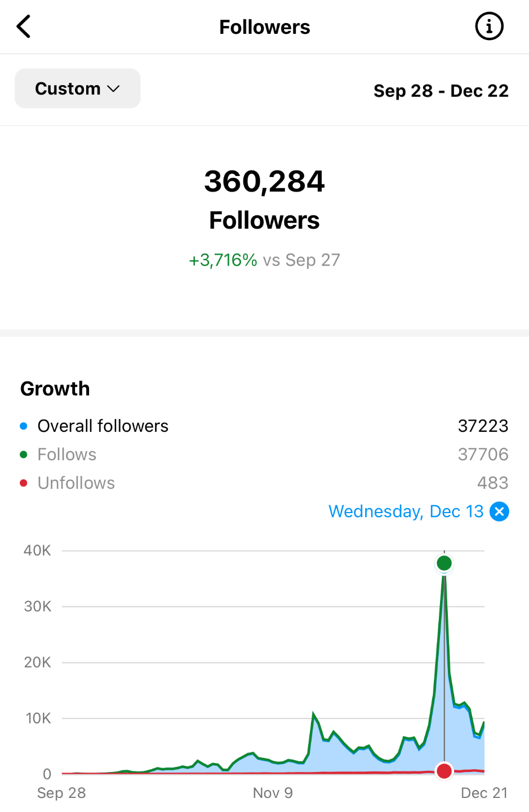The width and height of the screenshot is (529, 812).
Task: Click the red Unfollows legend dot
Action: pos(24,483)
